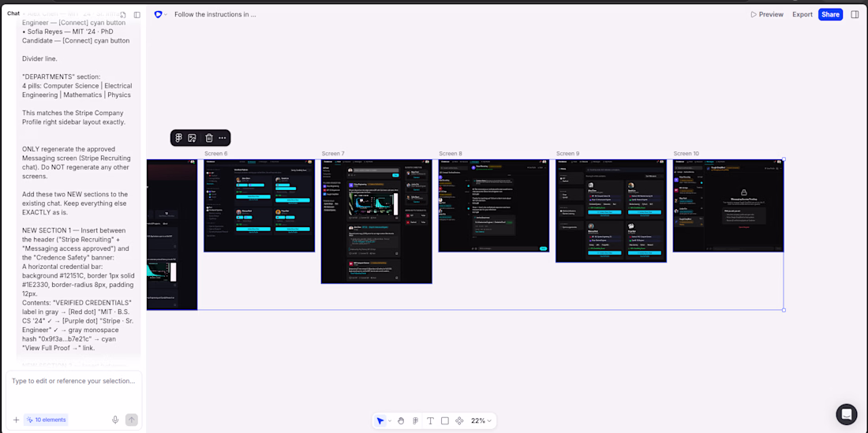Click the project title Follow the instructions in
Viewport: 868px width, 433px height.
[x=215, y=14]
